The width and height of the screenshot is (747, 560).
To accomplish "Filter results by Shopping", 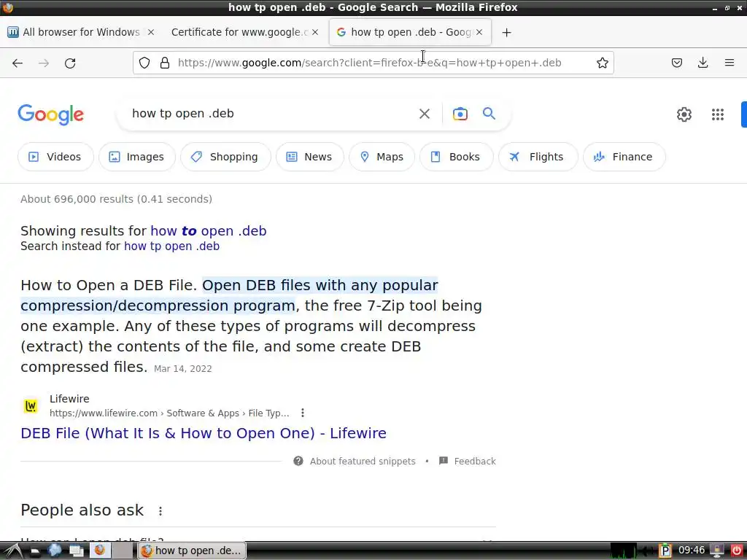I will (225, 157).
